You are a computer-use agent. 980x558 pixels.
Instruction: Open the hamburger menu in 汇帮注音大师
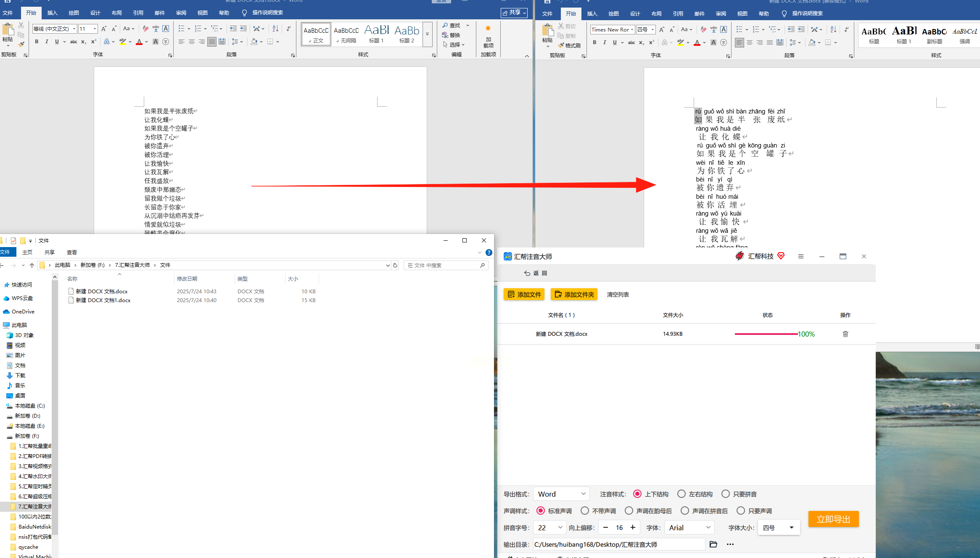pos(800,256)
